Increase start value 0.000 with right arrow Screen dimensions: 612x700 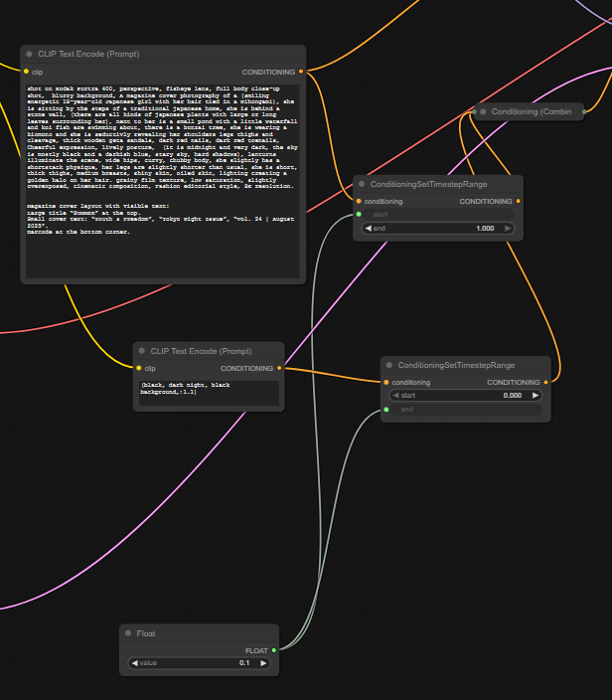point(535,395)
